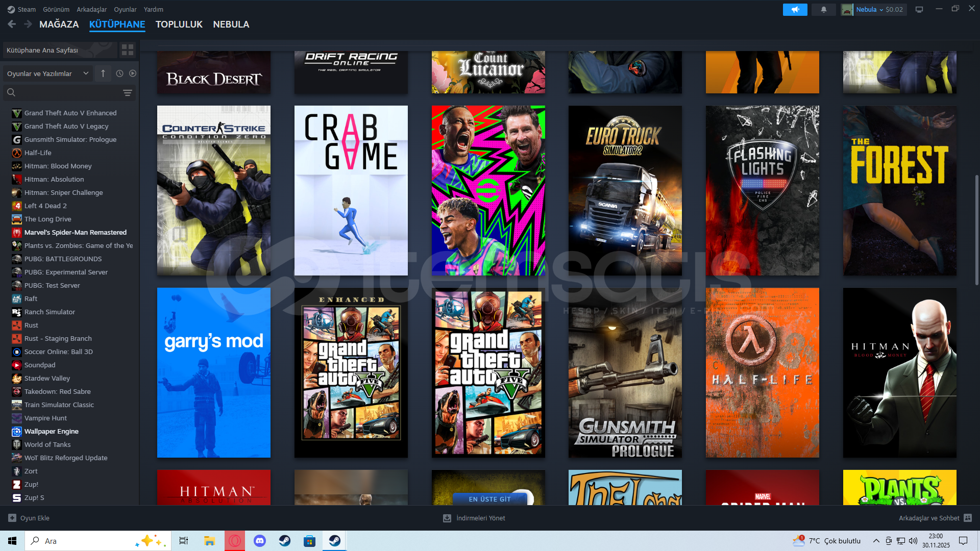Click the sort ascending arrow icon
This screenshot has width=980, height=551.
(x=103, y=73)
